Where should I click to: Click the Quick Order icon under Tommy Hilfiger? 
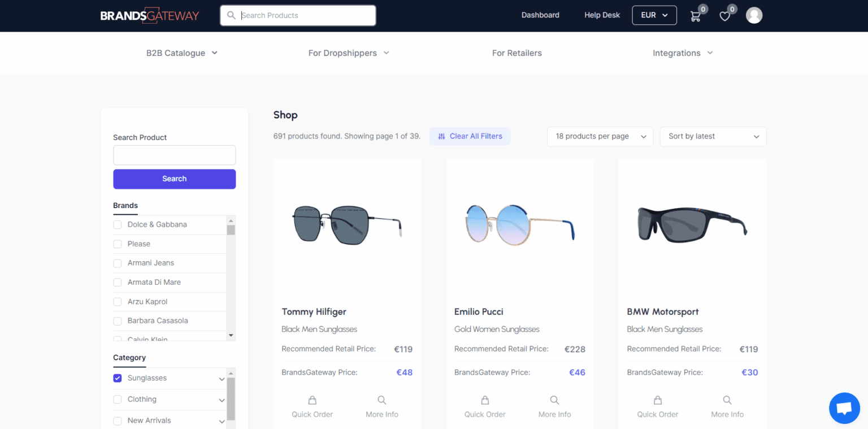[x=312, y=400]
